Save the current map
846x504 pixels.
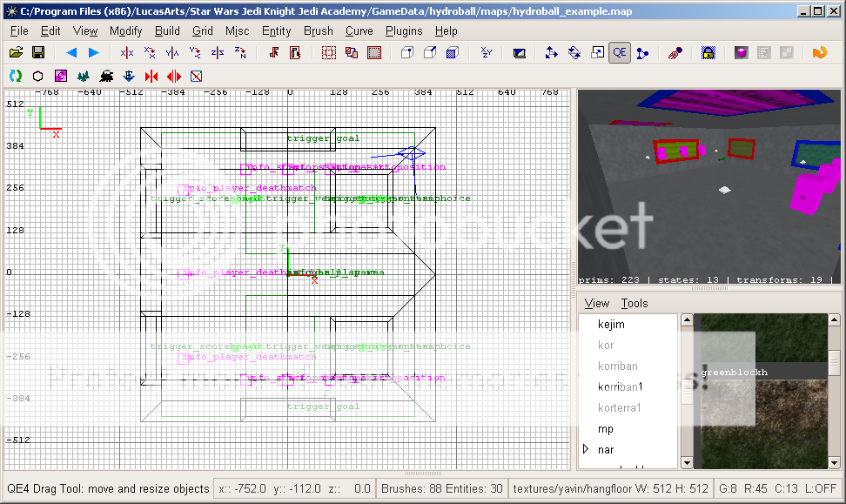click(37, 52)
